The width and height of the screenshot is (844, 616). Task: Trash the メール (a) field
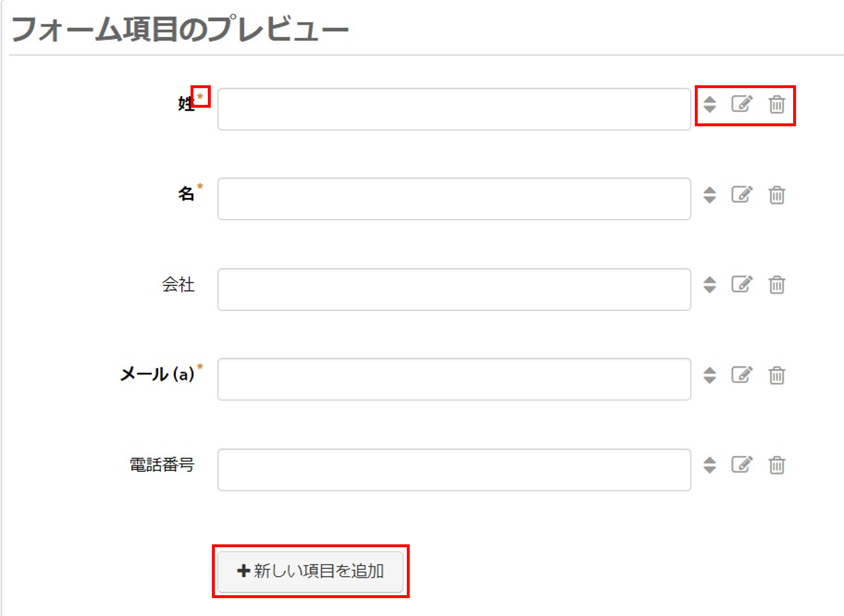[x=777, y=376]
